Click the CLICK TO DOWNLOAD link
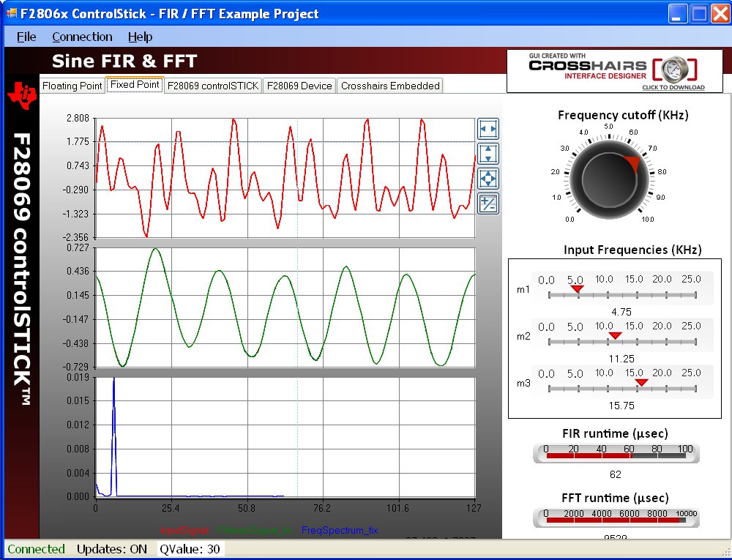 (673, 87)
